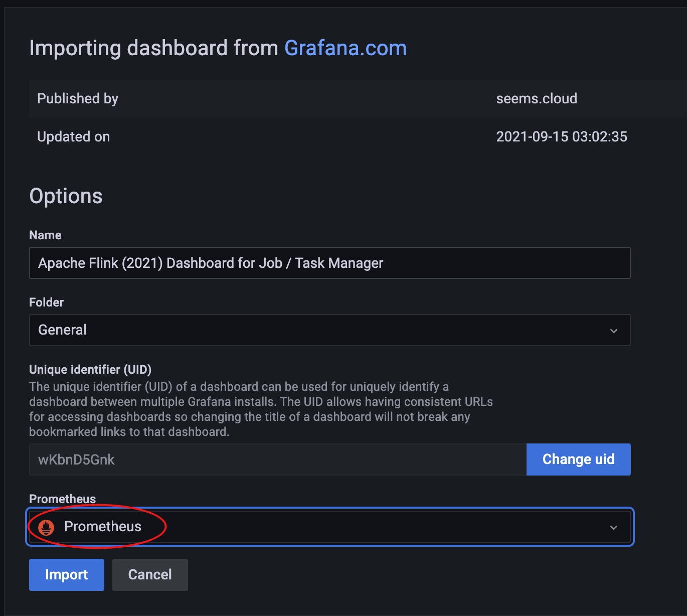Expand the Prometheus data source chevron arrow
The image size is (687, 616).
pyautogui.click(x=614, y=527)
